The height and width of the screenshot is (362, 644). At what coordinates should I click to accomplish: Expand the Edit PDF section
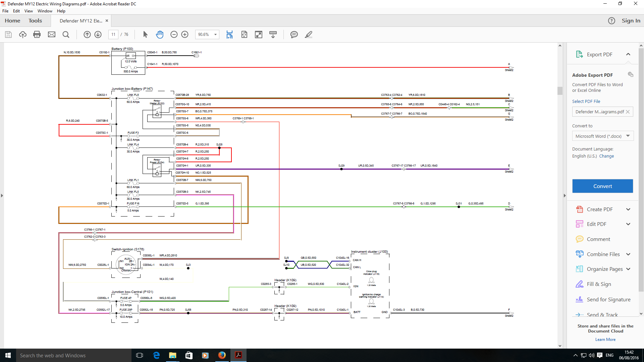tap(628, 224)
